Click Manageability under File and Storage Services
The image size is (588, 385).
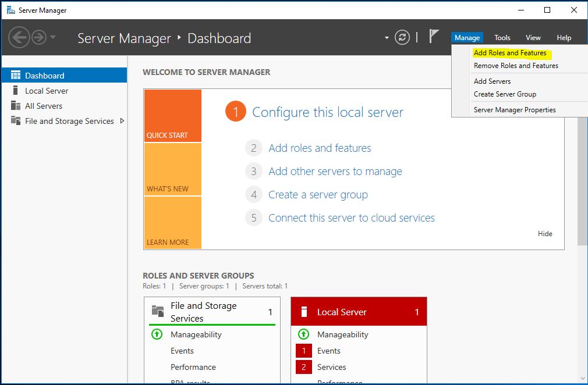196,334
